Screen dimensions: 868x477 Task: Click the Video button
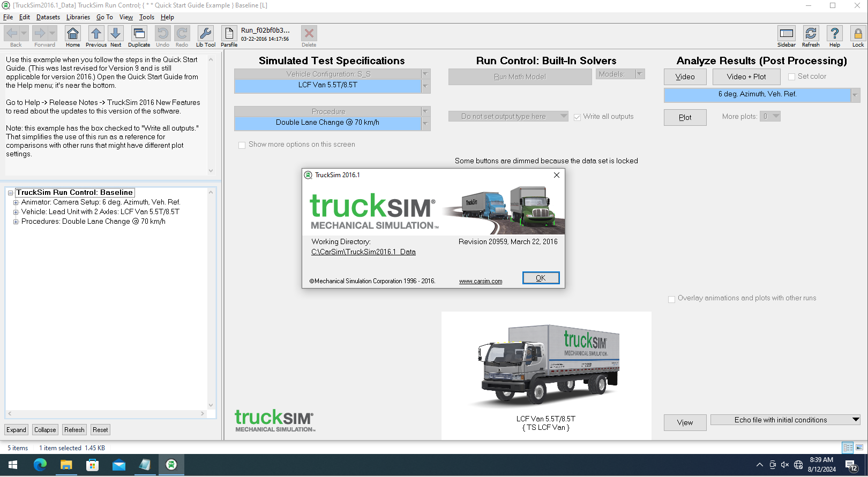tap(685, 77)
